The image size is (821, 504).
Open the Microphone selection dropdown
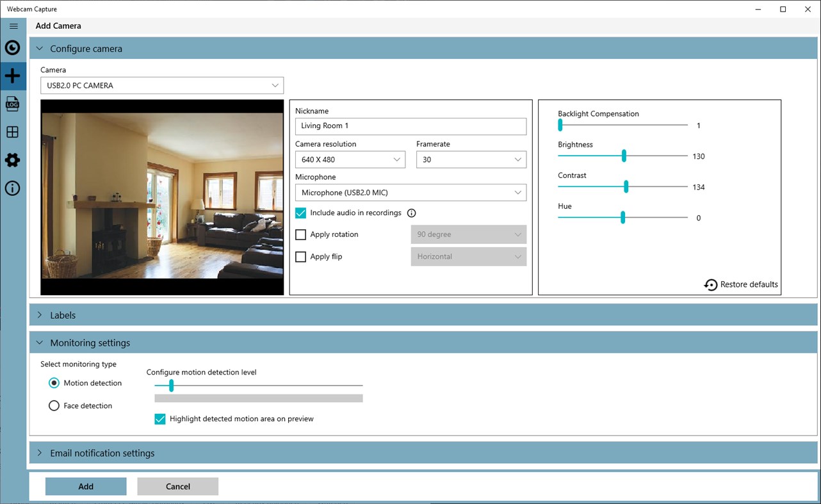(410, 192)
